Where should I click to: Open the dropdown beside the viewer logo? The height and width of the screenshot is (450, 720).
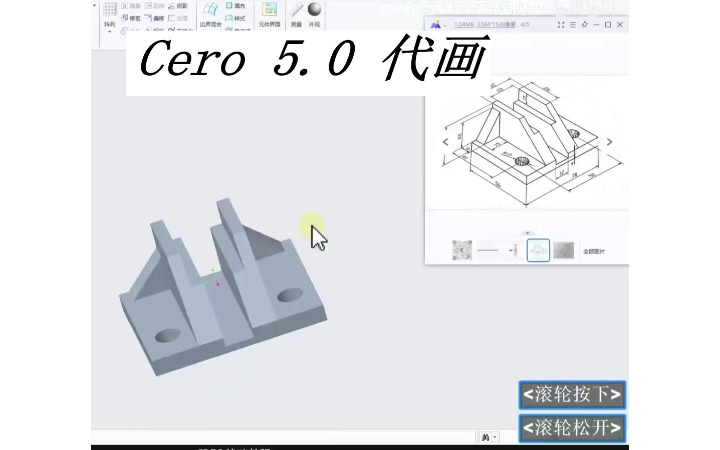point(445,26)
